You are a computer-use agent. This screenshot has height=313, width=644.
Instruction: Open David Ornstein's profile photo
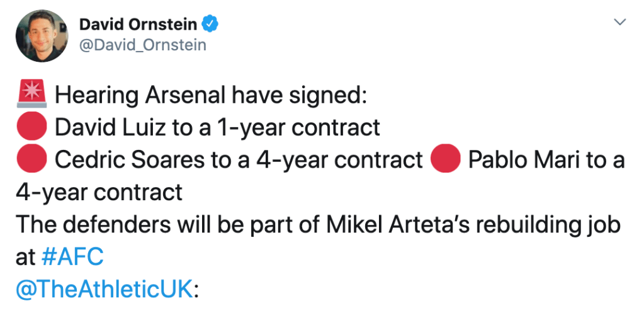[x=42, y=35]
